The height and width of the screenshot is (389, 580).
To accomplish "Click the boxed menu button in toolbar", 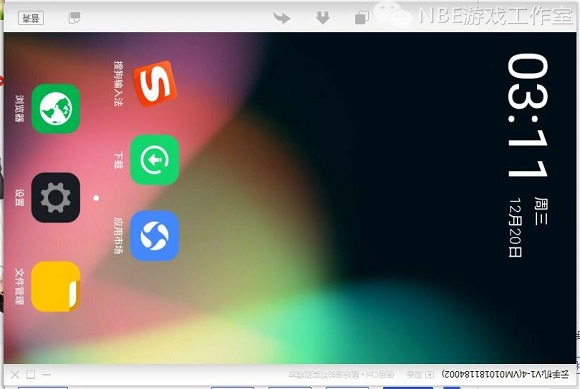I will coord(31,18).
